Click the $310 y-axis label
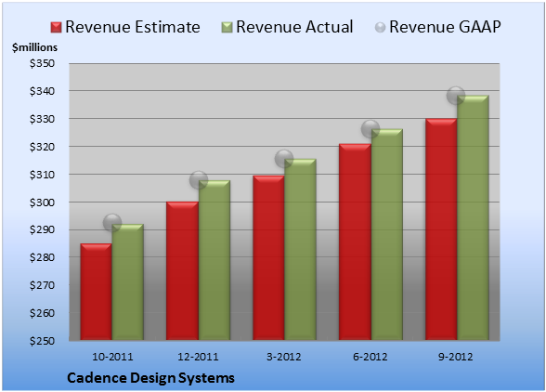Screen dimensions: 546x392 pyautogui.click(x=42, y=175)
